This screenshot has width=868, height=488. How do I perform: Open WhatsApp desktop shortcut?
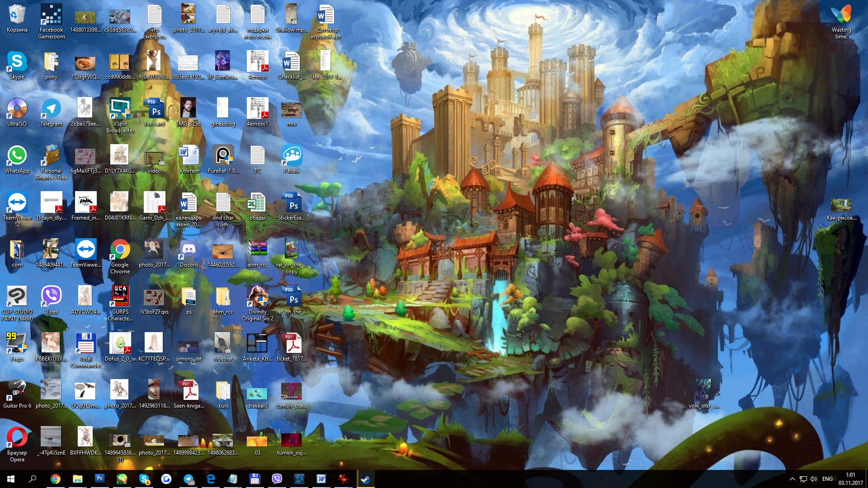(x=17, y=160)
